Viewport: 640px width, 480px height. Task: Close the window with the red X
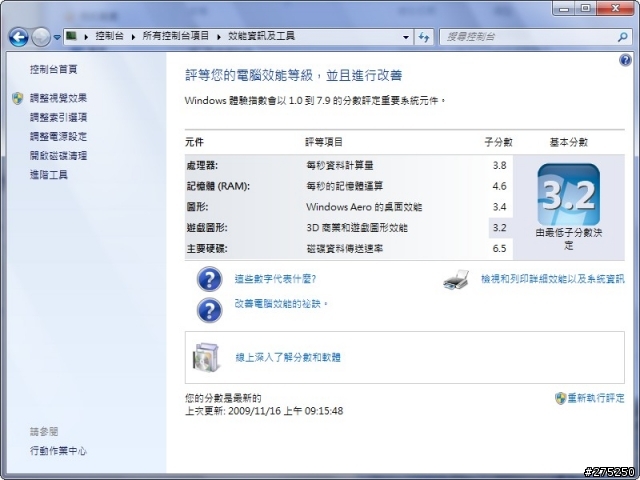click(615, 8)
